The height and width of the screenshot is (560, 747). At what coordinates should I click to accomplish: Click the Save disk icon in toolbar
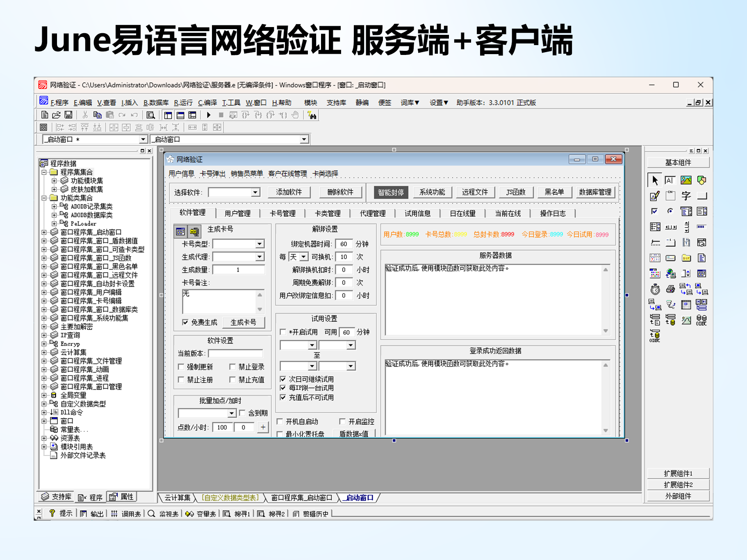click(68, 115)
